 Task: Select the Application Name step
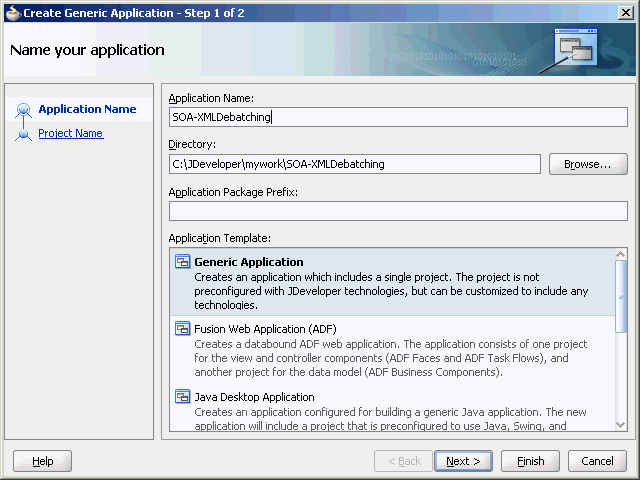click(x=87, y=109)
